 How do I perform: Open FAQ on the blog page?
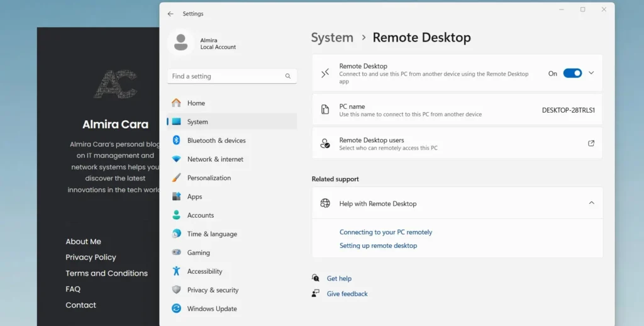(73, 289)
